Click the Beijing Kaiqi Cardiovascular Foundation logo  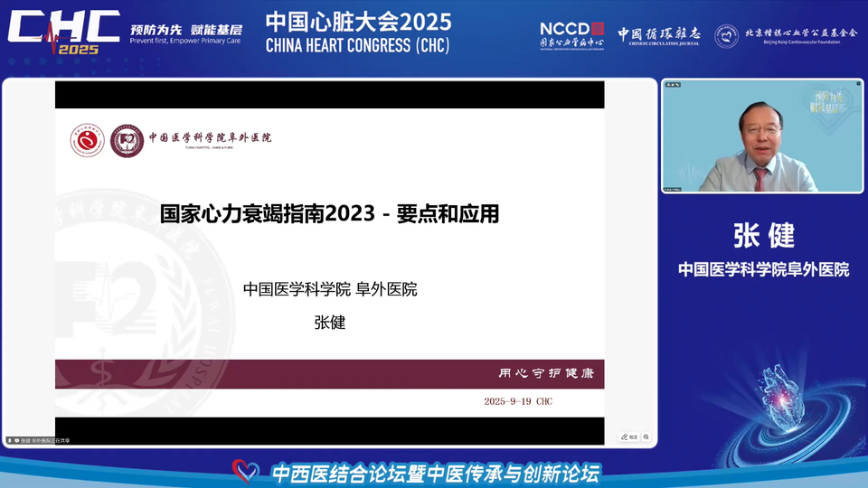point(786,36)
